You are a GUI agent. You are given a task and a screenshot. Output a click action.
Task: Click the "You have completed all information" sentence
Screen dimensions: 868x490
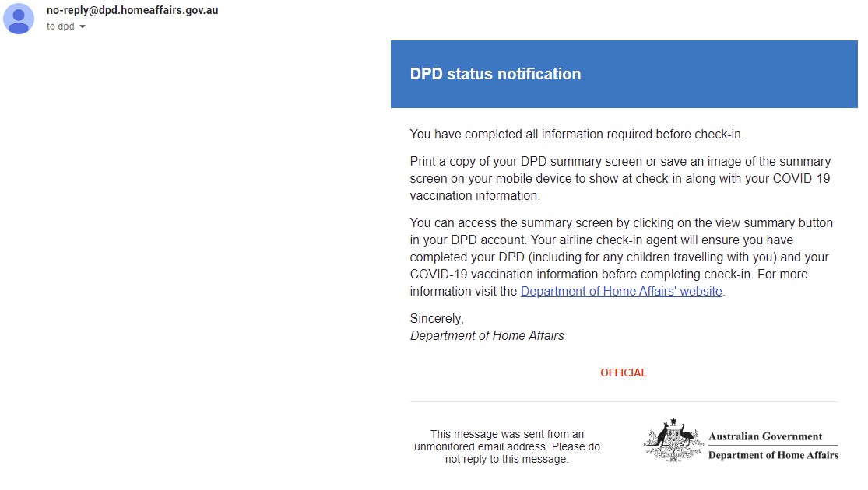pos(577,135)
